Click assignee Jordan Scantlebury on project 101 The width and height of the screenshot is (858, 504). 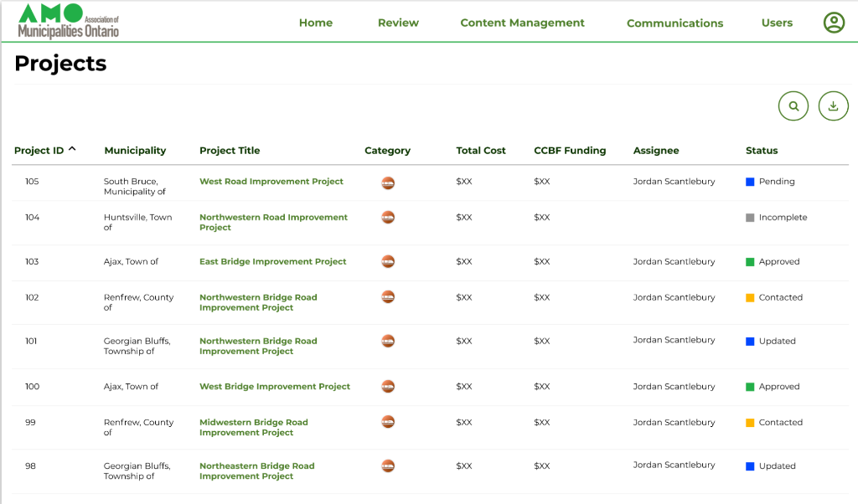pos(673,340)
